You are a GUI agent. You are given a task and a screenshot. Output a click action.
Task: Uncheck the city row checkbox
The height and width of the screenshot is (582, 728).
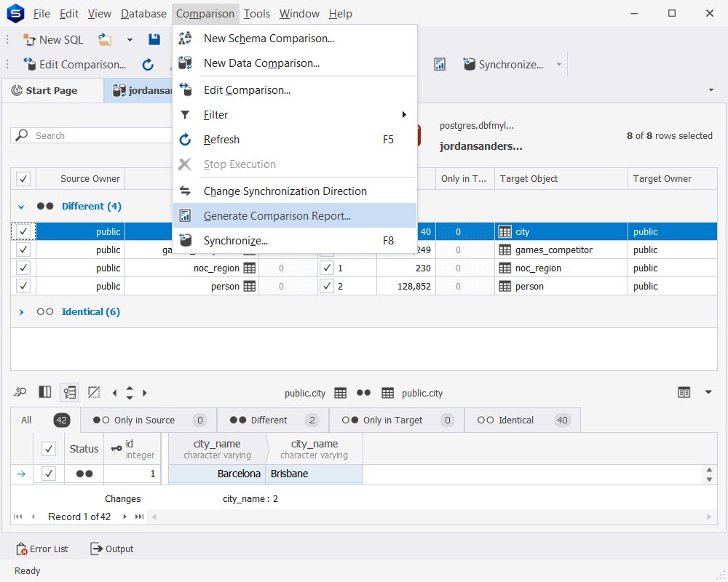(x=23, y=231)
